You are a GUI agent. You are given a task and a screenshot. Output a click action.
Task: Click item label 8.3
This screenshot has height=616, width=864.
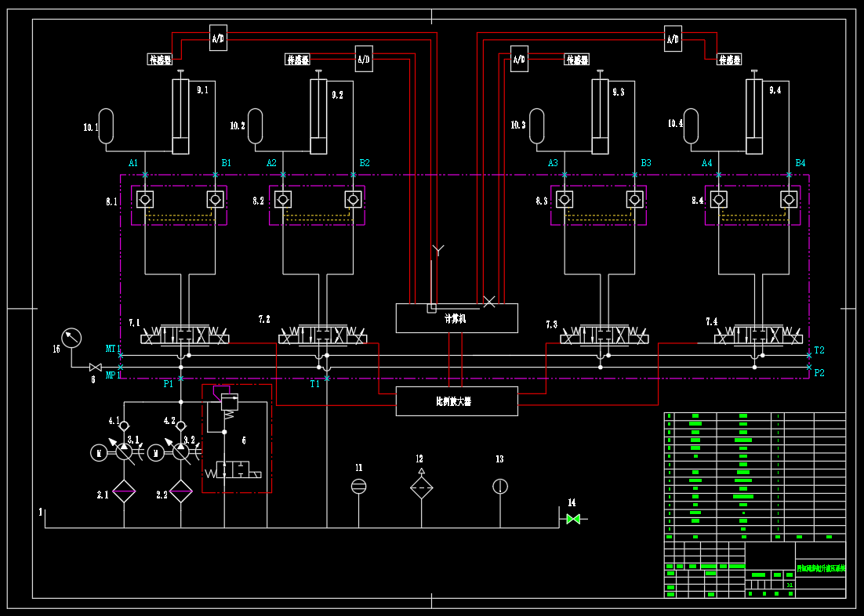542,201
